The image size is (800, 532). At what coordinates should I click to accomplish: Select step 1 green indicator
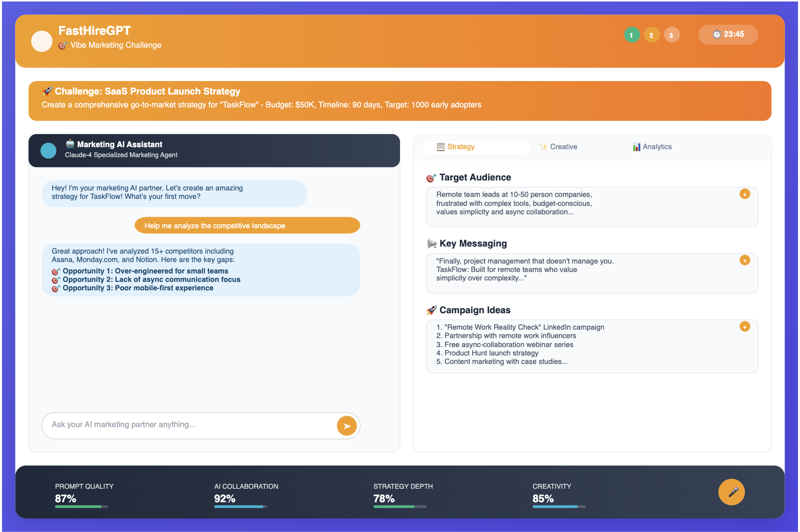pos(631,35)
